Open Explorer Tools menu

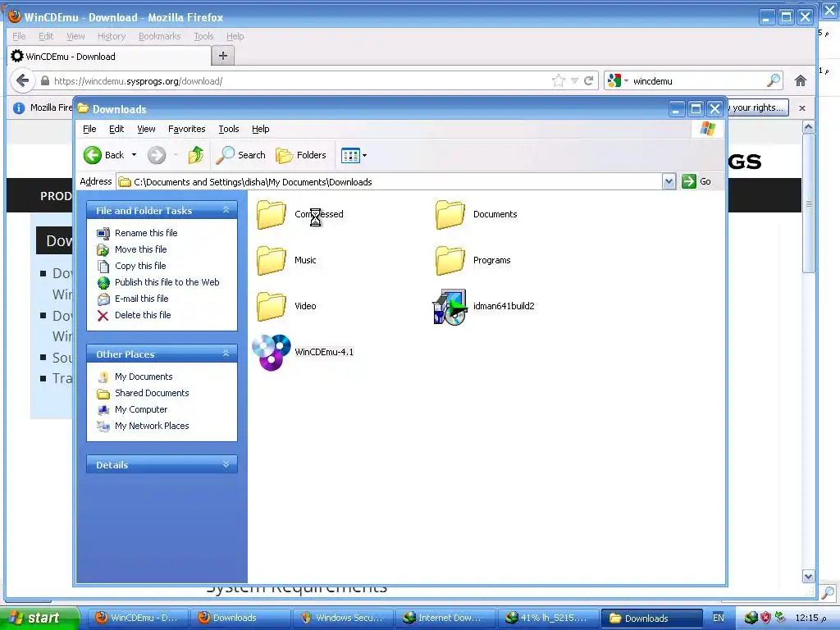228,129
